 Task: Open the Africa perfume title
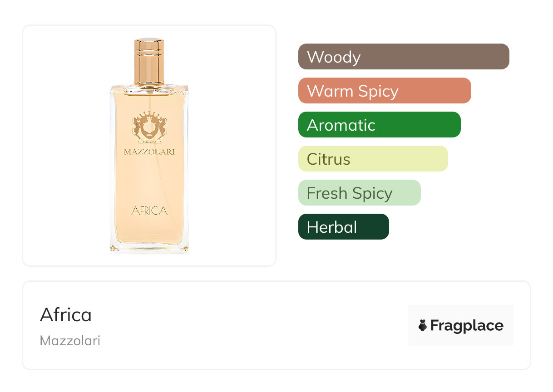click(x=66, y=314)
